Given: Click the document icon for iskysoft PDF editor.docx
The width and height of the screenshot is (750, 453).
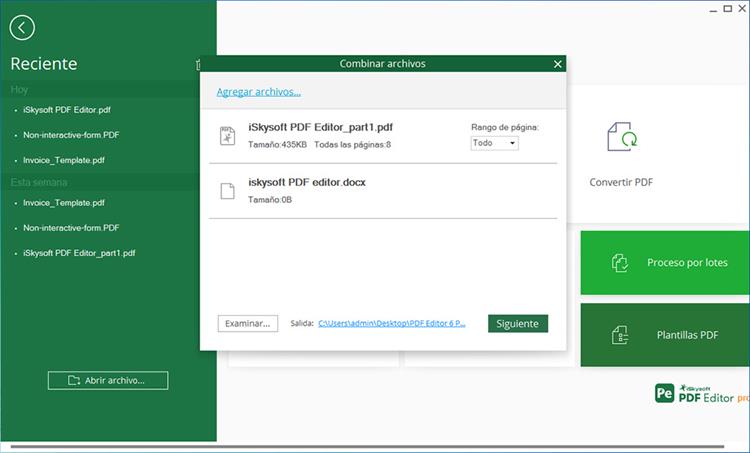Looking at the screenshot, I should pos(228,190).
